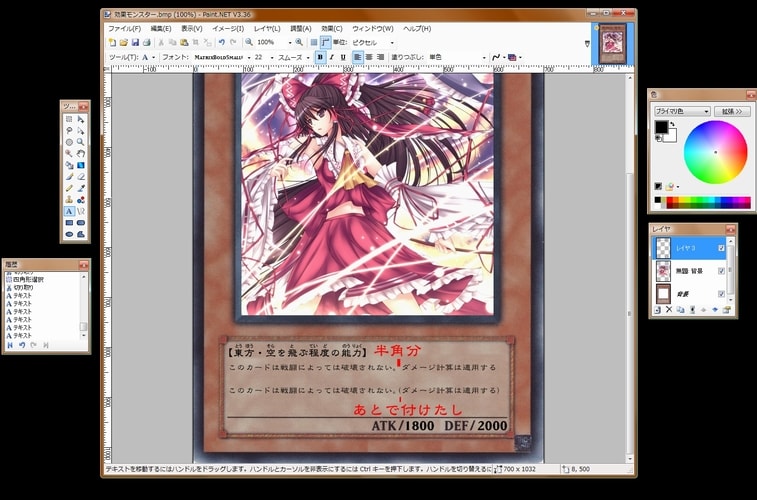The width and height of the screenshot is (757, 500).
Task: Select the Paint Bucket tool
Action: [69, 165]
